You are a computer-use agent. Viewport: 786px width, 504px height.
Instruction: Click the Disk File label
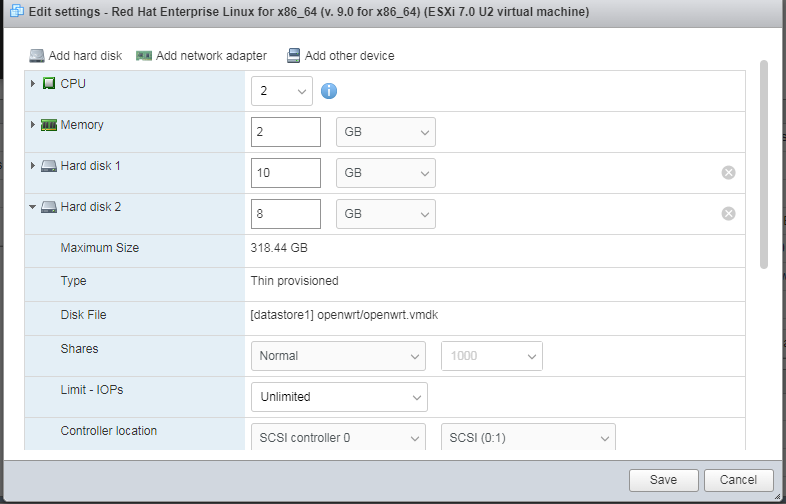tap(83, 315)
